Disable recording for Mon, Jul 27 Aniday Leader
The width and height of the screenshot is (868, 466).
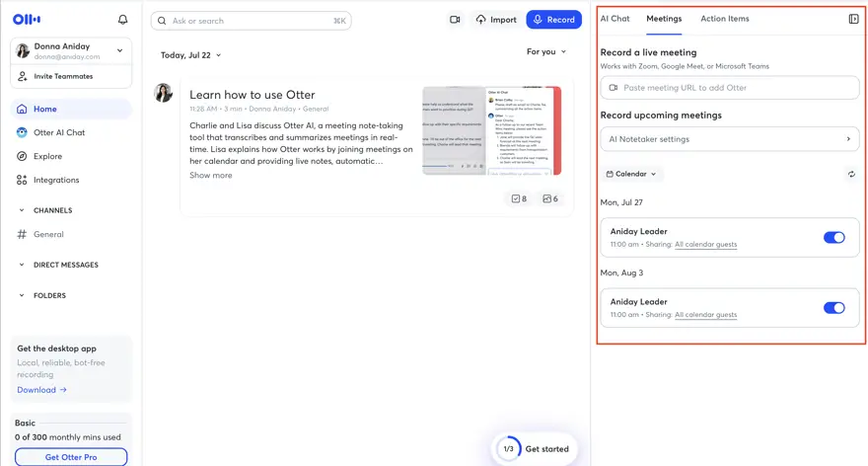click(834, 238)
